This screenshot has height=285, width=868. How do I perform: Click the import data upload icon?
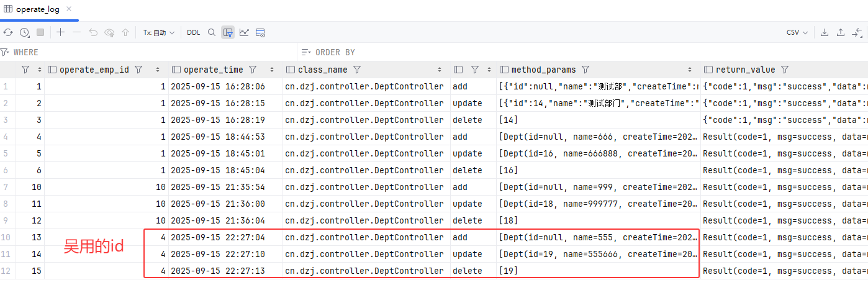click(841, 32)
